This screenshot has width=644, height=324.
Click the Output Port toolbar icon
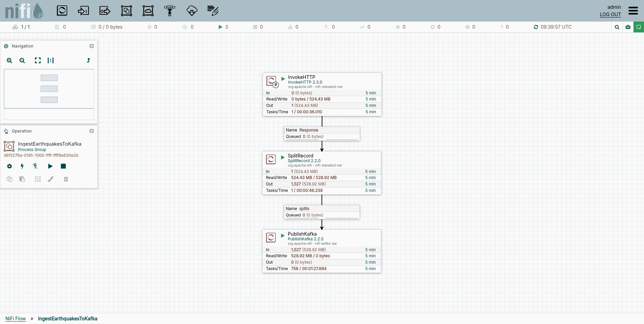pyautogui.click(x=105, y=11)
